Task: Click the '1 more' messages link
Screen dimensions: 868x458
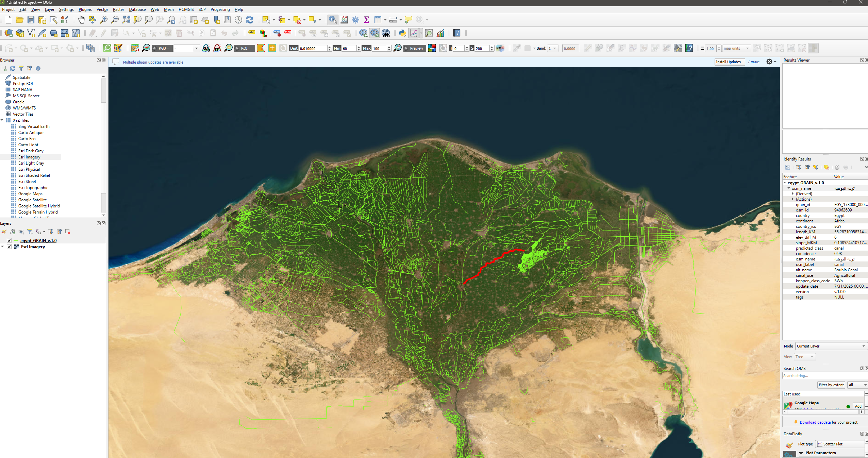Action: point(753,62)
